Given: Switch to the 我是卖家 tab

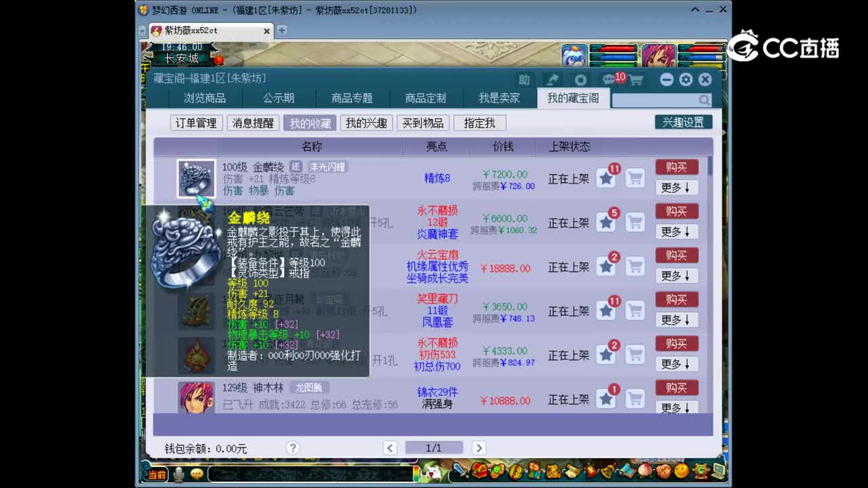Looking at the screenshot, I should click(499, 98).
